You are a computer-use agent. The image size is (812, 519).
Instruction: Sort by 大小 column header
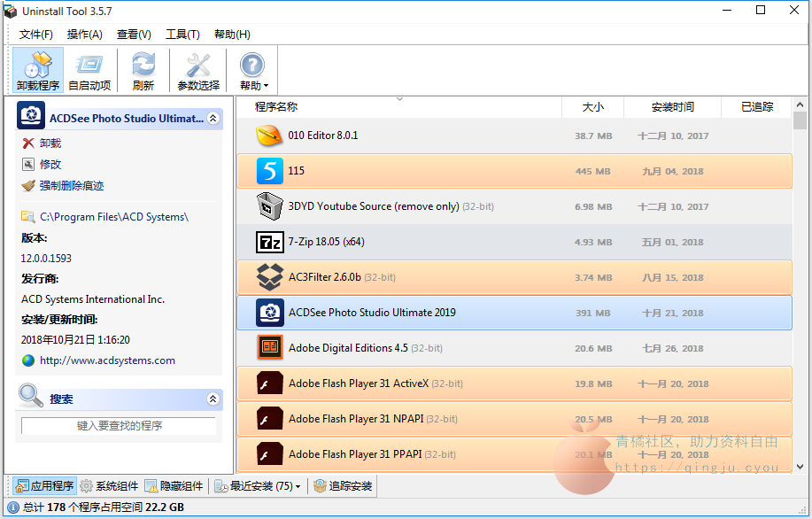(593, 107)
